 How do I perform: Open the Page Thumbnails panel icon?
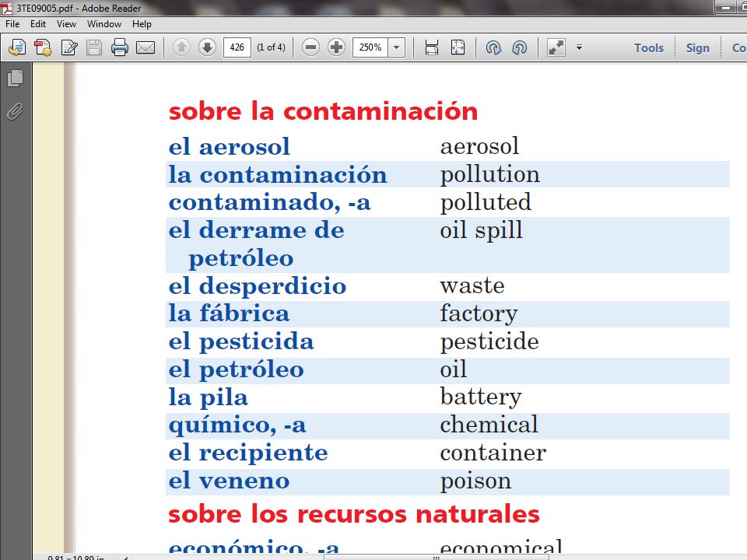(x=16, y=78)
